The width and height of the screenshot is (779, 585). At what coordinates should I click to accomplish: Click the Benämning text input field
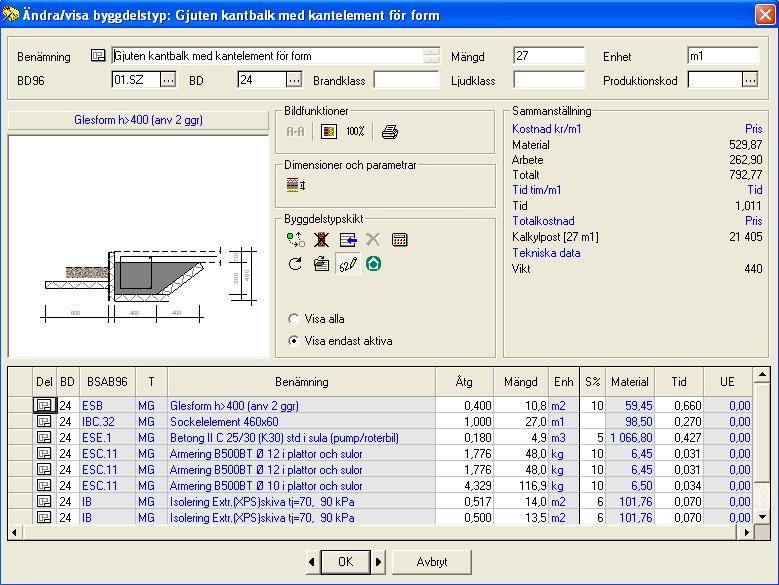point(268,56)
